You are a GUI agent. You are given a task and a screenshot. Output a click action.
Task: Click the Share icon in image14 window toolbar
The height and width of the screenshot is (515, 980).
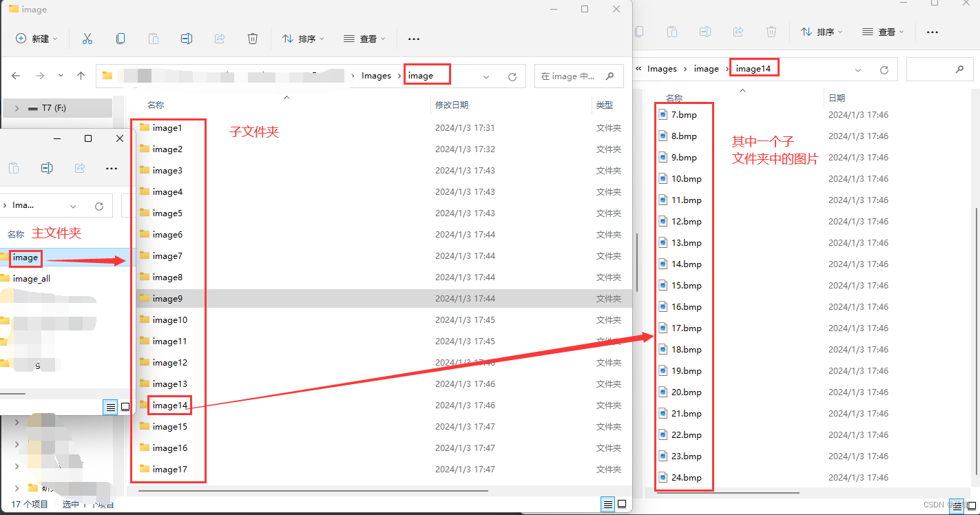coord(738,32)
